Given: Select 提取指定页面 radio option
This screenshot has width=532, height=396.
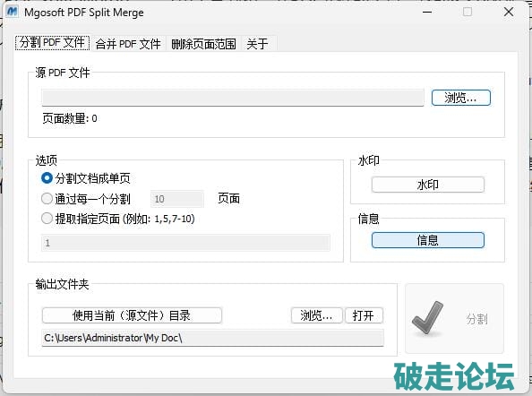Looking at the screenshot, I should pyautogui.click(x=47, y=219).
